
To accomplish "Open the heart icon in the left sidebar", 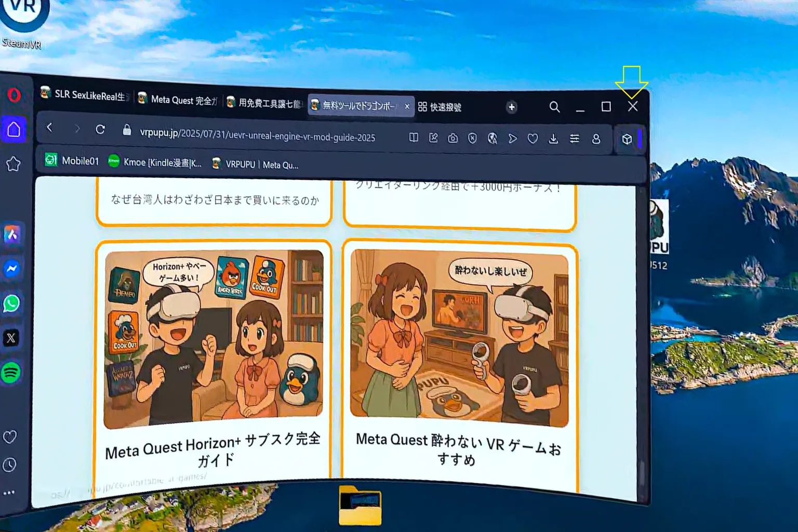I will pyautogui.click(x=10, y=437).
